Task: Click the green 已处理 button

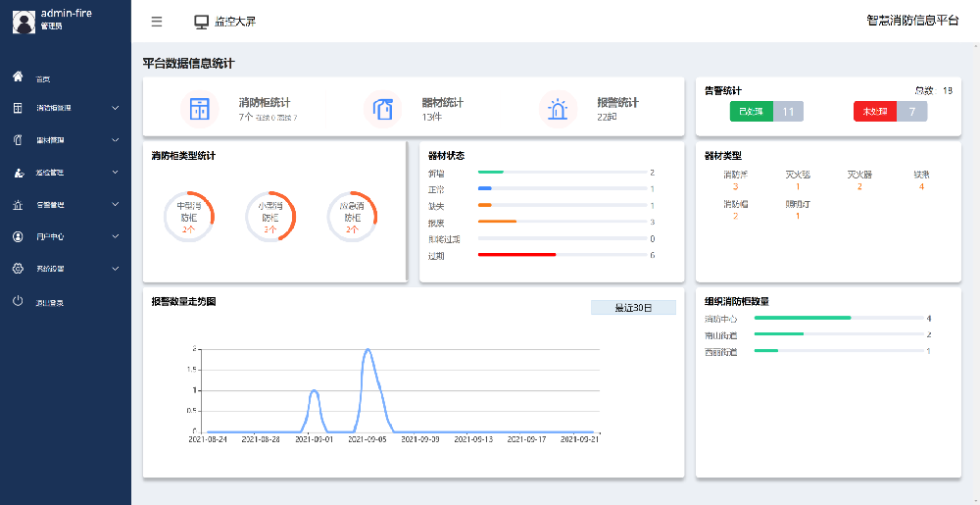Action: (x=752, y=112)
